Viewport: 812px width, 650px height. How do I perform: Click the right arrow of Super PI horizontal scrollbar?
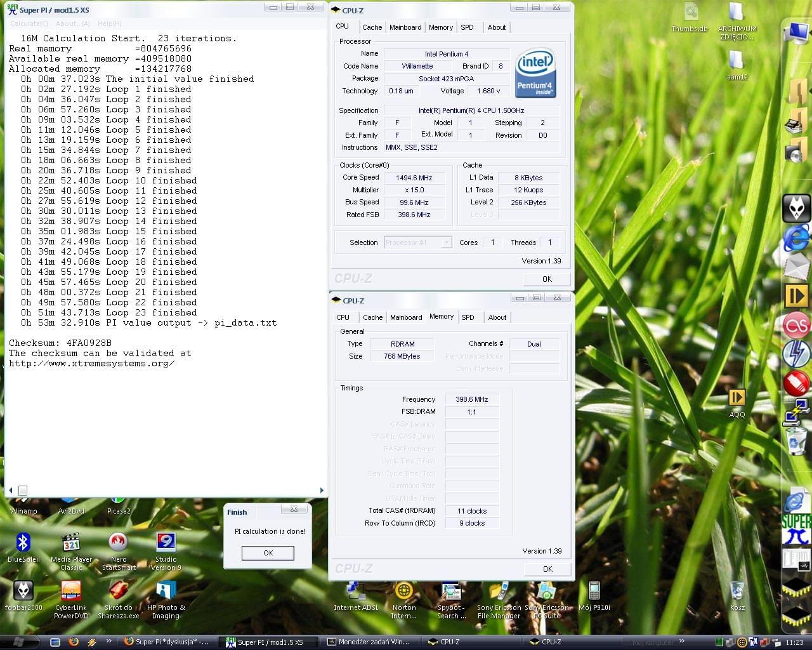click(322, 490)
